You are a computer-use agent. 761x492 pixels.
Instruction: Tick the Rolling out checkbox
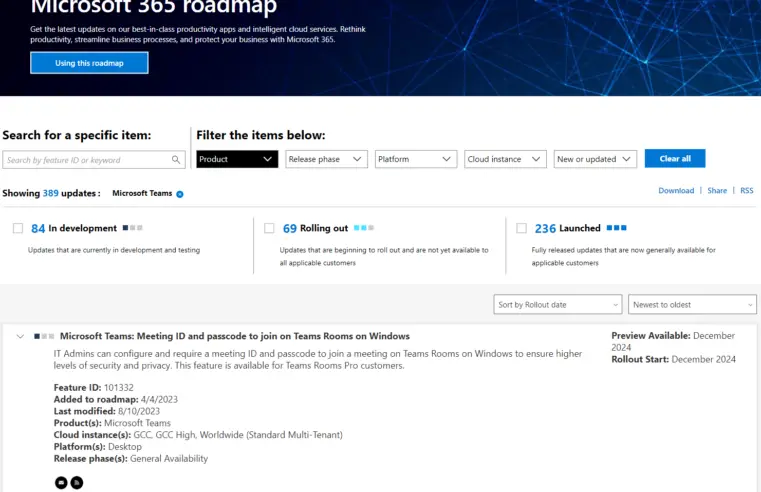pos(269,228)
